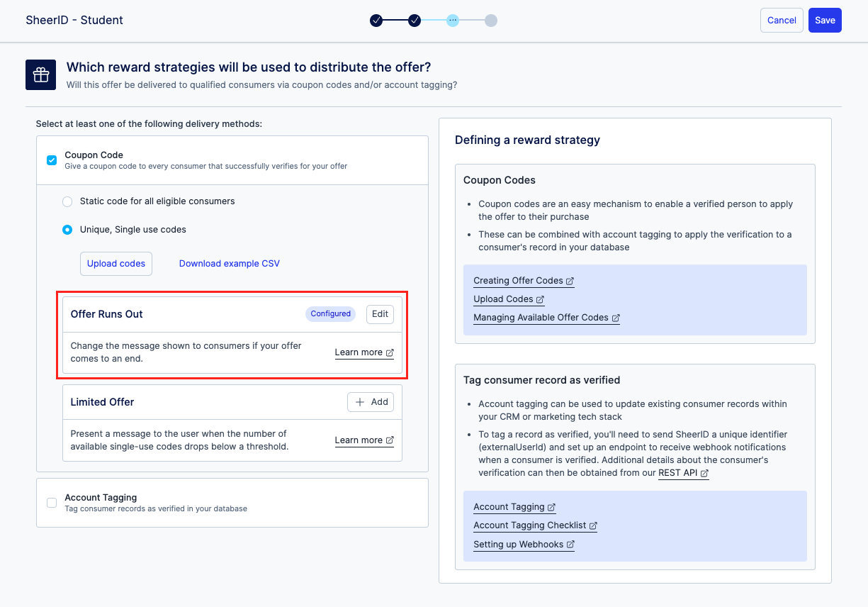Viewport: 868px width, 607px height.
Task: Click the Upload codes button
Action: 115,264
